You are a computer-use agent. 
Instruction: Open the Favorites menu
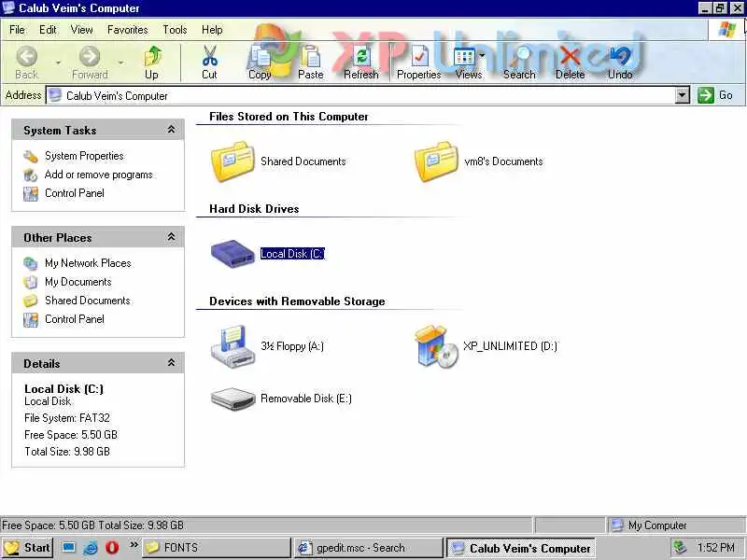click(128, 30)
